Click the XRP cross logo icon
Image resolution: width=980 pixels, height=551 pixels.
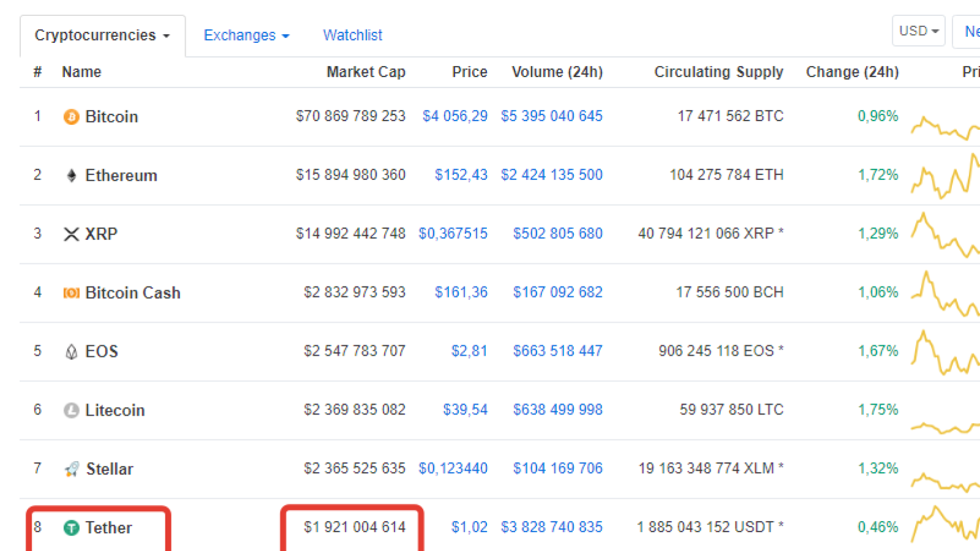(x=72, y=234)
